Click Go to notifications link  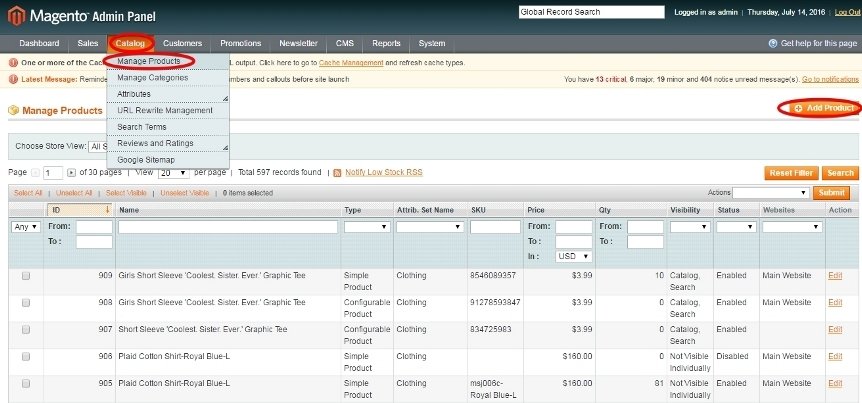830,80
